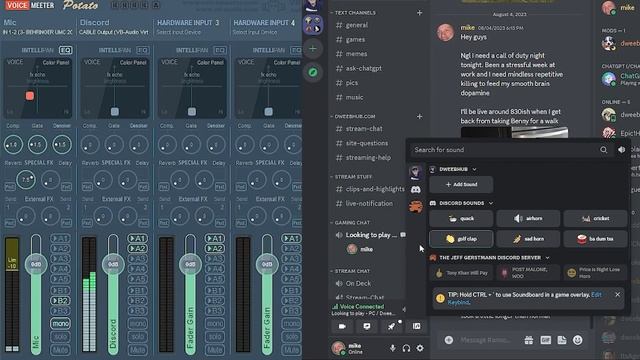Play the airhorn sound
640x360 pixels.
click(528, 219)
